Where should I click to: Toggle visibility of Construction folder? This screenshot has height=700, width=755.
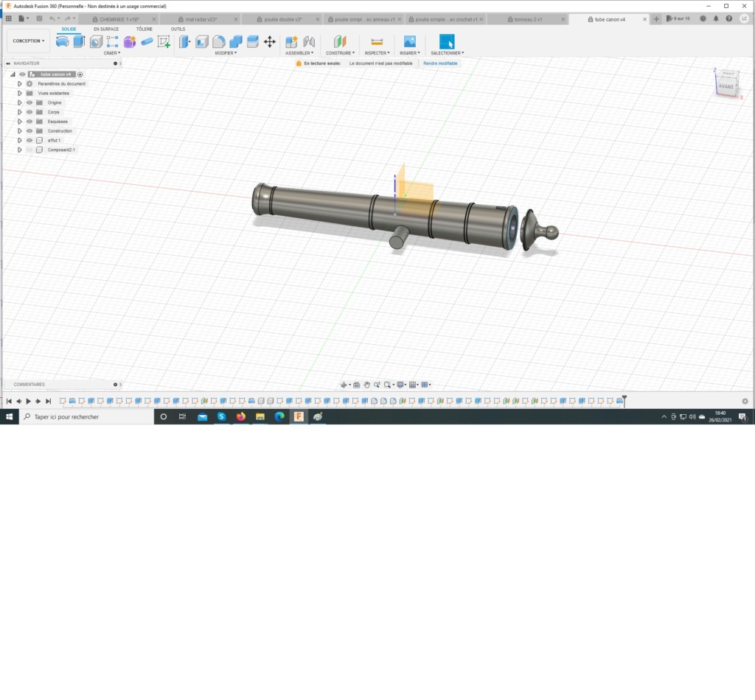click(29, 131)
